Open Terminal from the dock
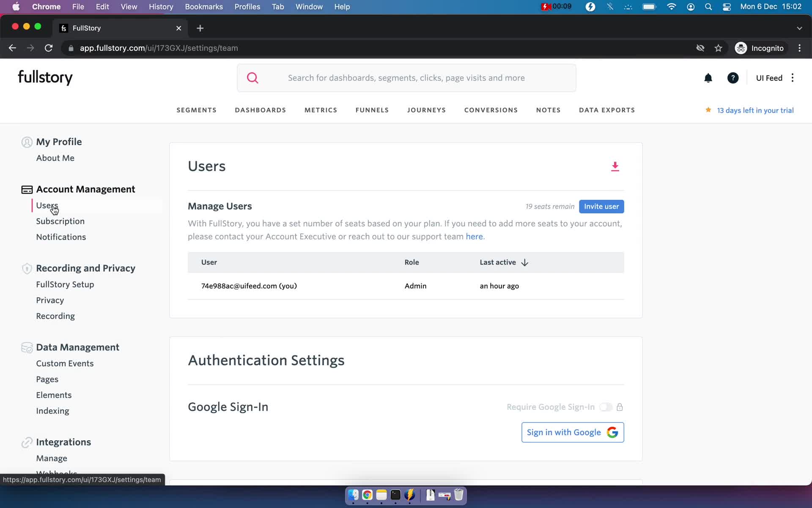 (x=395, y=495)
